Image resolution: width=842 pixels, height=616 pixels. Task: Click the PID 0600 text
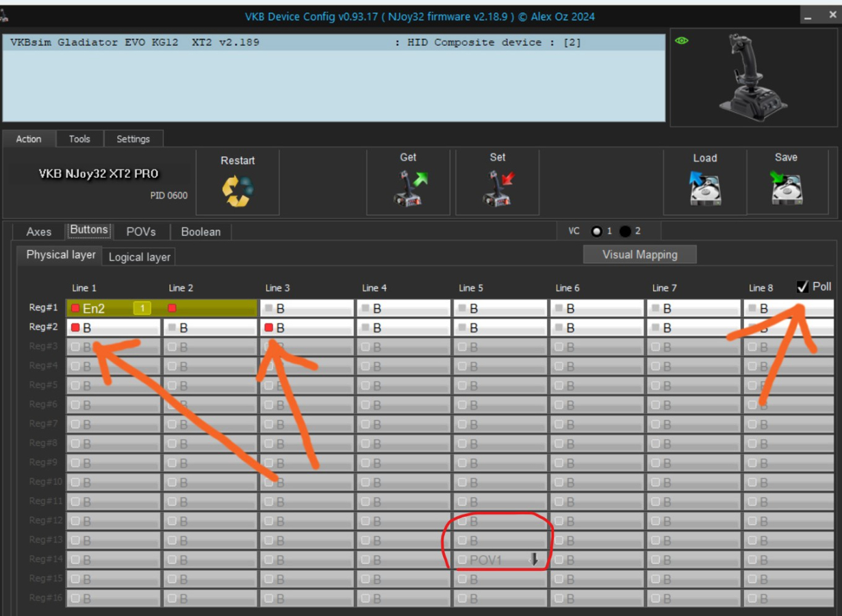pyautogui.click(x=169, y=196)
